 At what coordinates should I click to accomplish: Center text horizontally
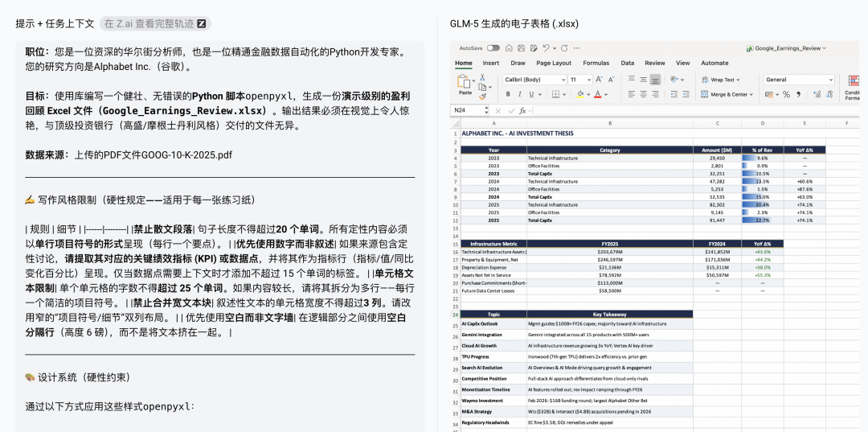643,95
